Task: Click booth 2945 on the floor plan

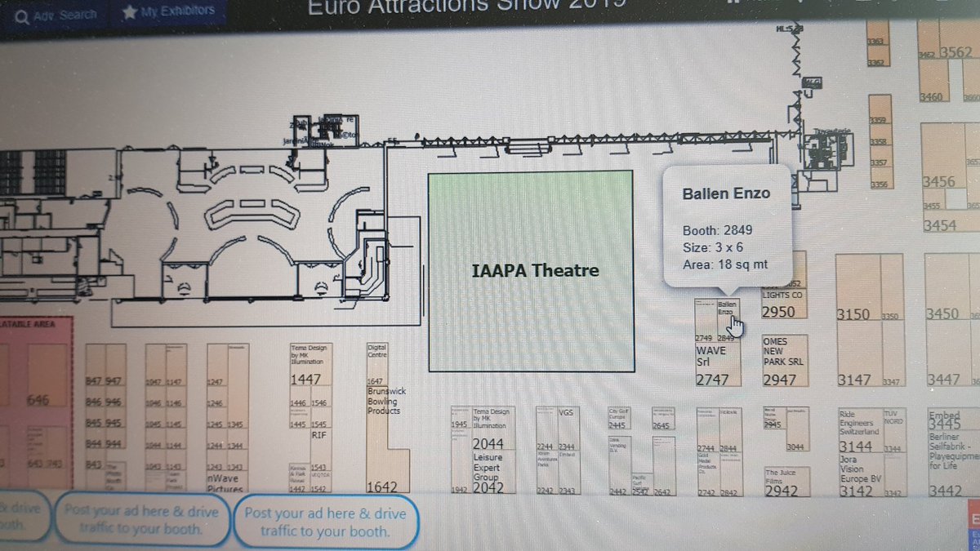Action: tap(773, 419)
